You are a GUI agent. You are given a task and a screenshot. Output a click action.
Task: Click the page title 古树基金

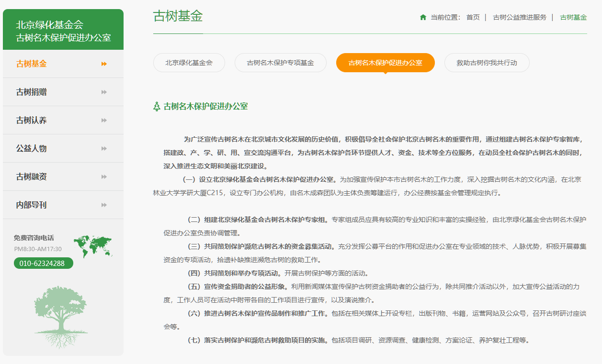[x=178, y=16]
